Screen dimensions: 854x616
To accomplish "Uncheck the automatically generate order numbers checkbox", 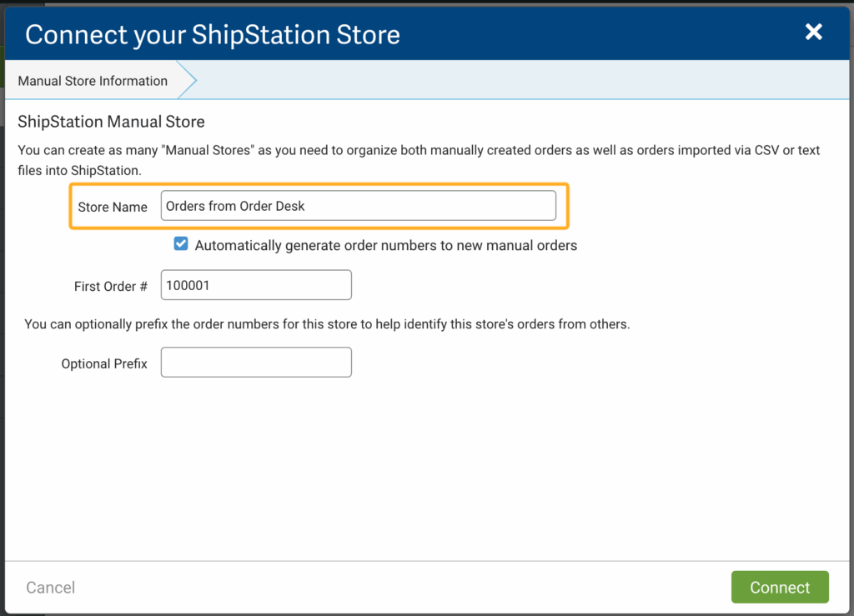I will click(x=181, y=244).
